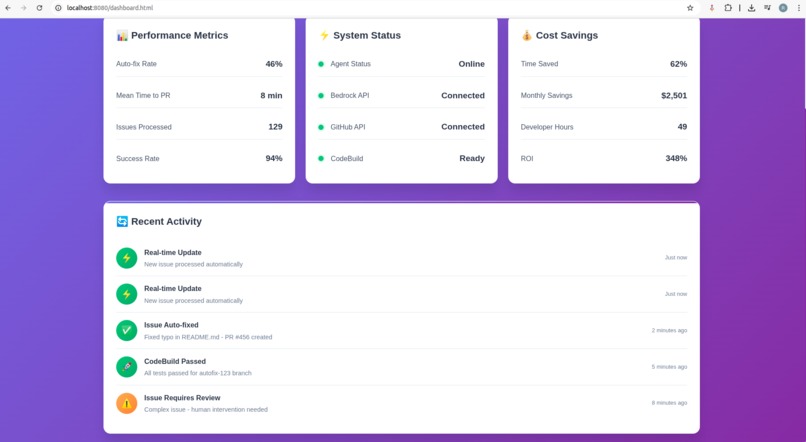806x442 pixels.
Task: Click the Performance Metrics chart icon
Action: point(122,35)
